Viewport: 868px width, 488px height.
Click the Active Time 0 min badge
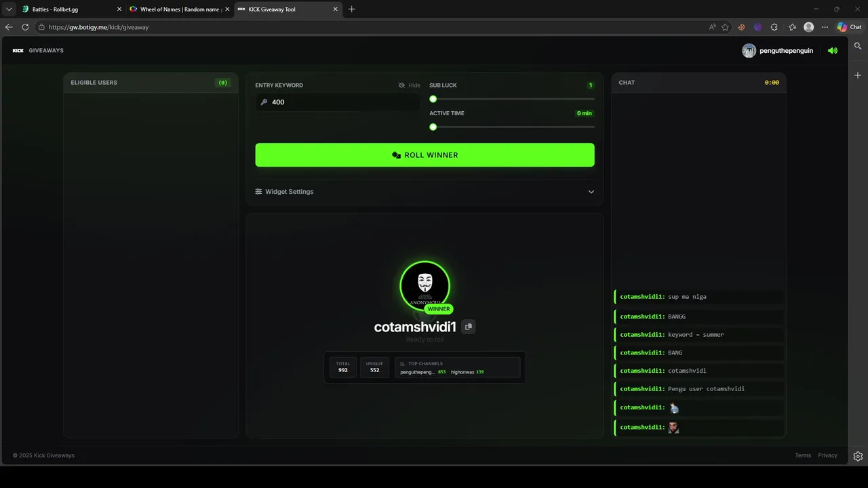click(x=585, y=113)
